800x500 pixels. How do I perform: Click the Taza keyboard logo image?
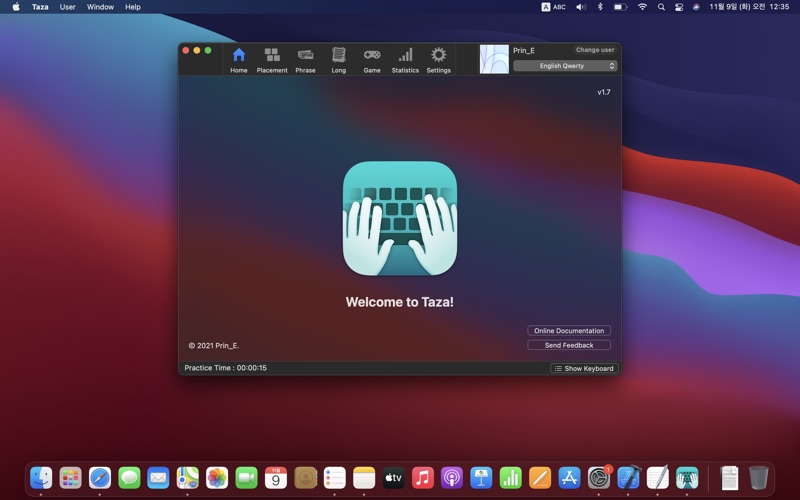click(x=400, y=218)
